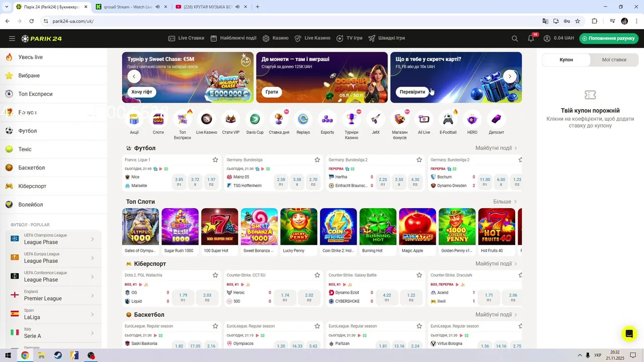Open the hamburger menu beside Parik24 logo
The image size is (644, 362).
pyautogui.click(x=12, y=39)
